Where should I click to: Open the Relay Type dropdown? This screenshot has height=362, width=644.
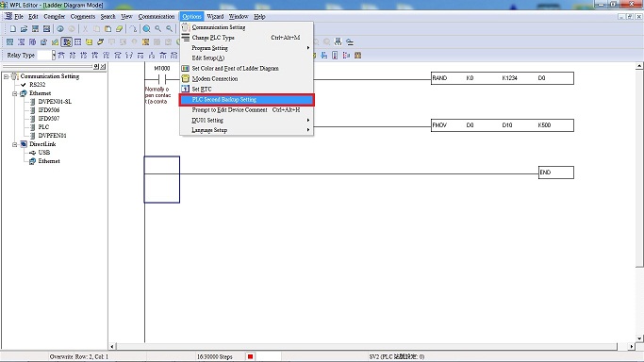click(x=54, y=55)
